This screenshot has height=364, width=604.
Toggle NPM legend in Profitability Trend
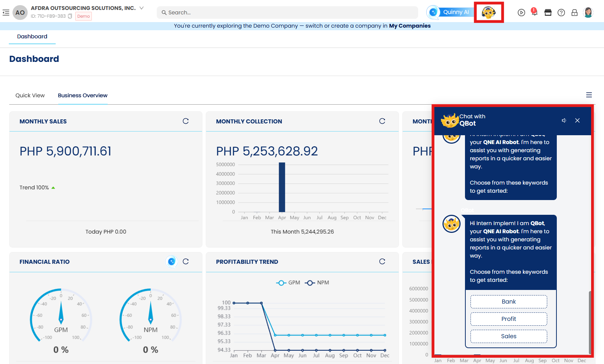tap(317, 283)
